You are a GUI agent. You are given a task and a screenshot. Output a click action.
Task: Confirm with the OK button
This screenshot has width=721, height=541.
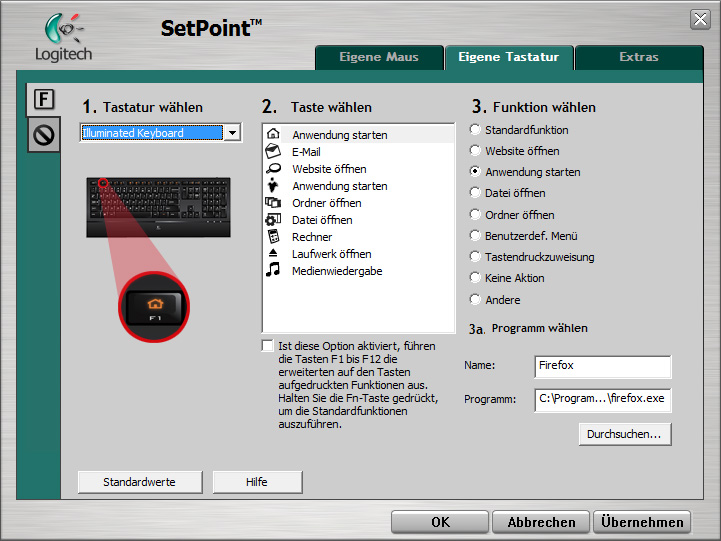click(x=440, y=522)
